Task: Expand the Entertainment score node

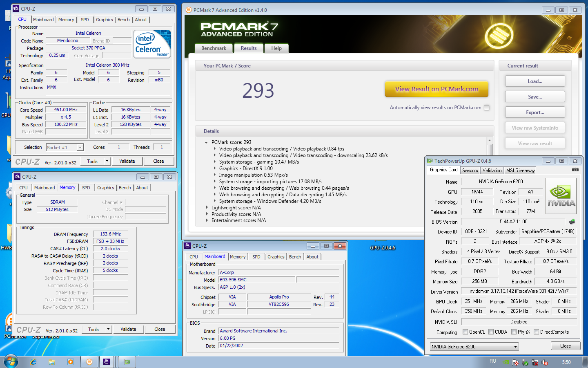Action: 206,220
